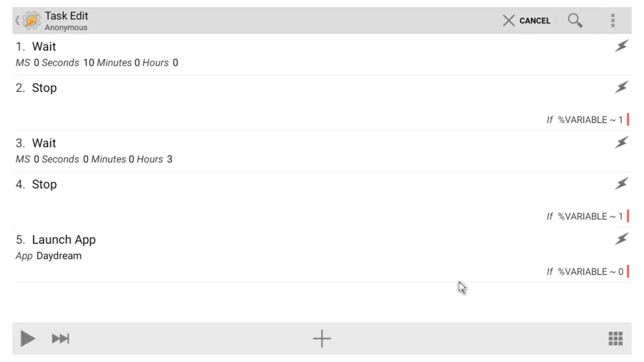Select the If %VARIABLE ~ 1 condition on action 4
Screen dimensions: 644x362
(x=584, y=216)
